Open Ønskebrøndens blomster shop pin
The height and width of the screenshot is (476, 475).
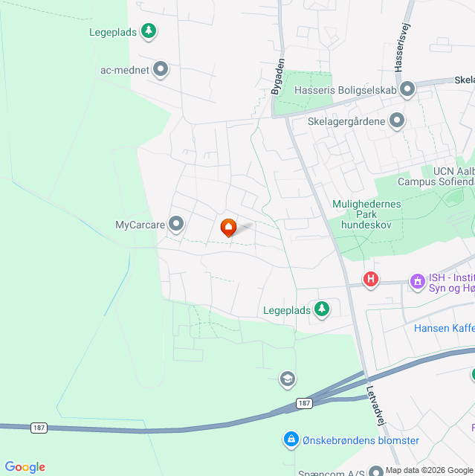[x=291, y=440]
